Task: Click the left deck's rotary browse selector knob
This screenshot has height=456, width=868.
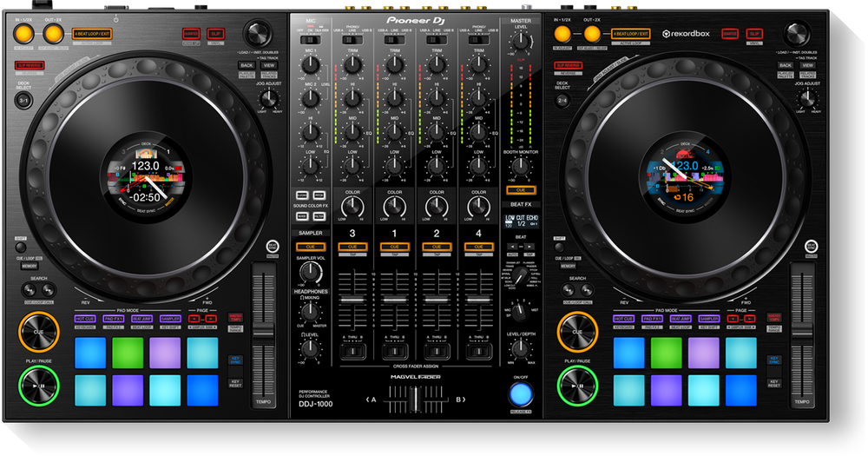Action: point(258,34)
